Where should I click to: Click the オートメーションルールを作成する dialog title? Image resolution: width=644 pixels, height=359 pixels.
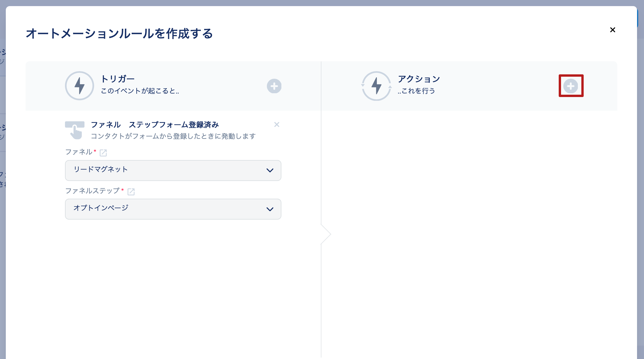coord(120,34)
